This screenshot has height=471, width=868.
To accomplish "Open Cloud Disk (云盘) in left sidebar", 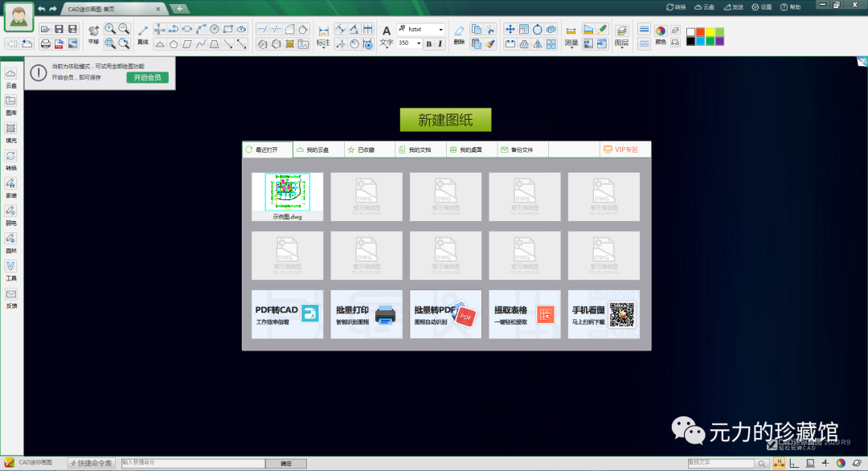I will [11, 78].
